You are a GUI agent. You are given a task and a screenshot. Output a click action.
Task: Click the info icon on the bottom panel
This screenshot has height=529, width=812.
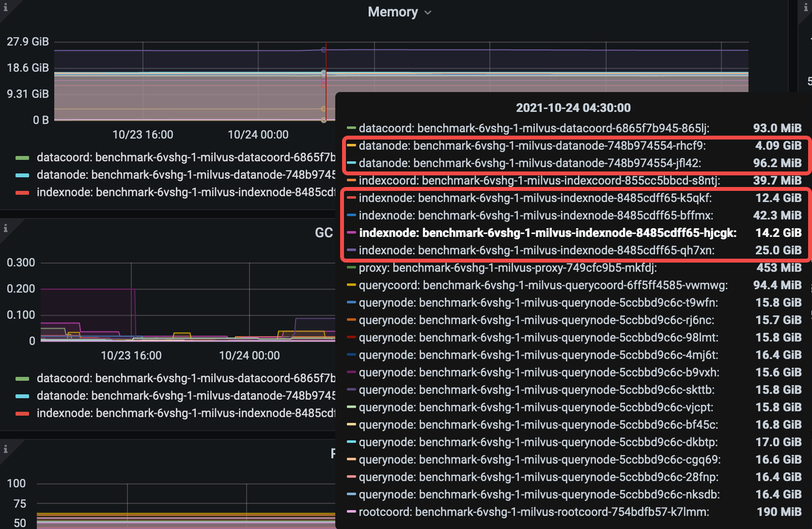[x=5, y=448]
